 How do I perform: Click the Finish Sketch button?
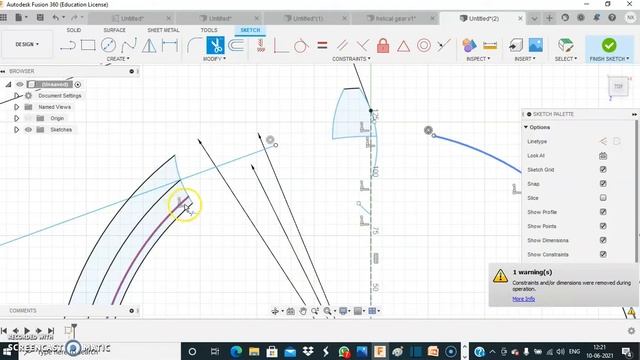[609, 48]
